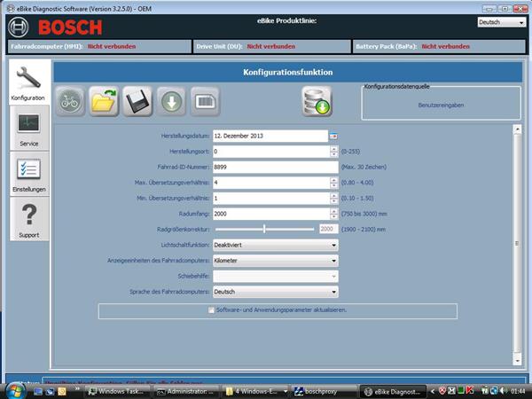Click the bicycle read-configuration icon
This screenshot has width=532, height=399.
tap(70, 101)
